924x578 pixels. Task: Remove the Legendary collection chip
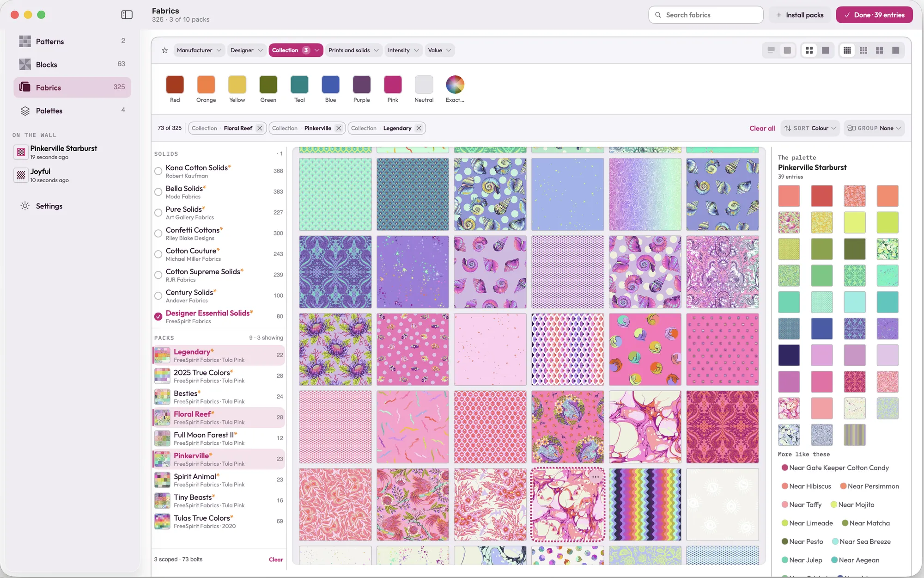click(419, 128)
